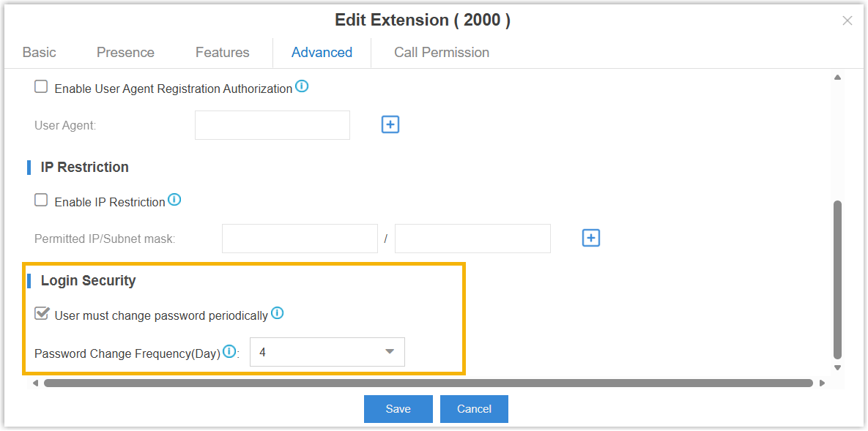
Task: Add a Permitted IP row with plus icon
Action: coord(591,238)
